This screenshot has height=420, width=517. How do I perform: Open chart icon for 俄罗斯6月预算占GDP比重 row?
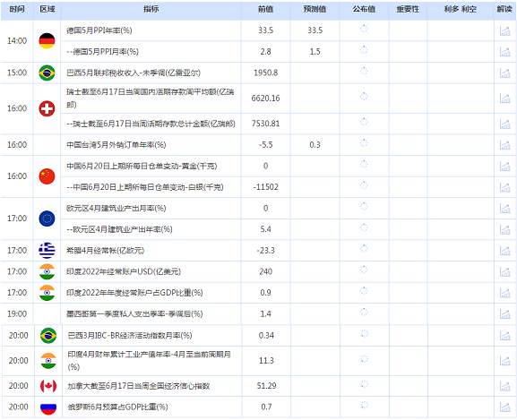point(504,407)
